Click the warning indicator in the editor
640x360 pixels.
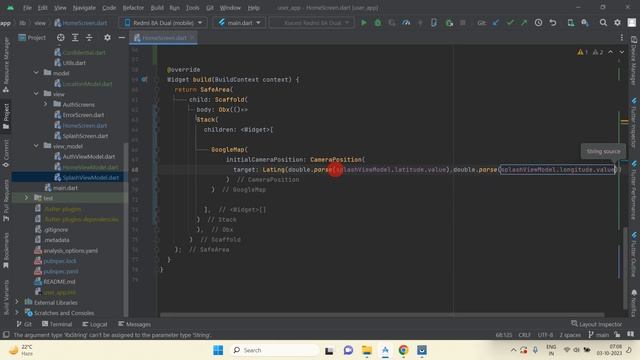pyautogui.click(x=582, y=52)
